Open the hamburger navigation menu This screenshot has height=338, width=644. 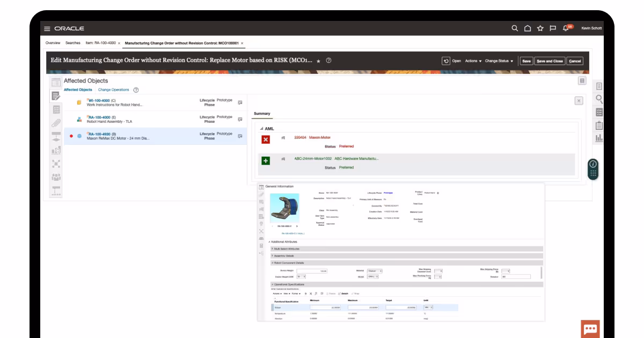pyautogui.click(x=47, y=28)
